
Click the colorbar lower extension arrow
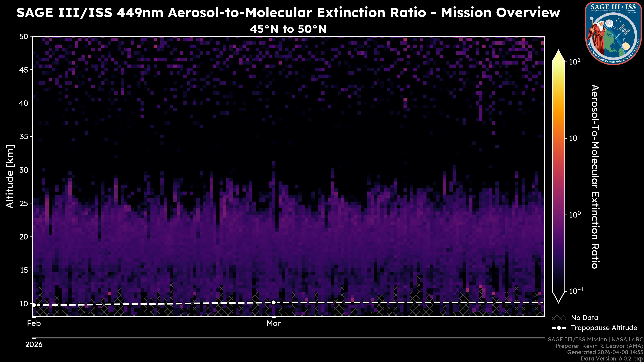pos(558,297)
